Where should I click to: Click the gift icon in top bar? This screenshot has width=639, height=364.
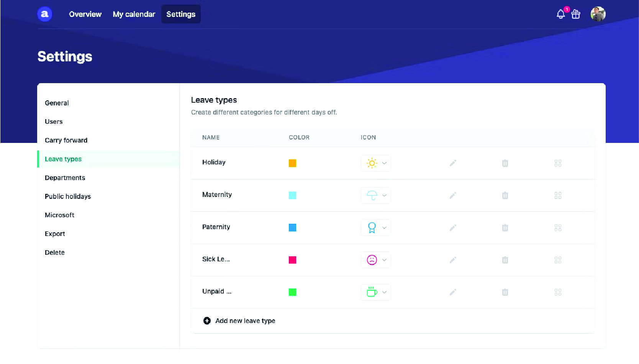[576, 14]
